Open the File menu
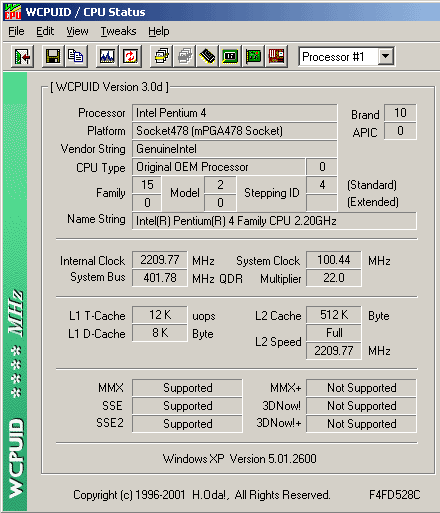Viewport: 440px width, 513px height. click(x=16, y=31)
